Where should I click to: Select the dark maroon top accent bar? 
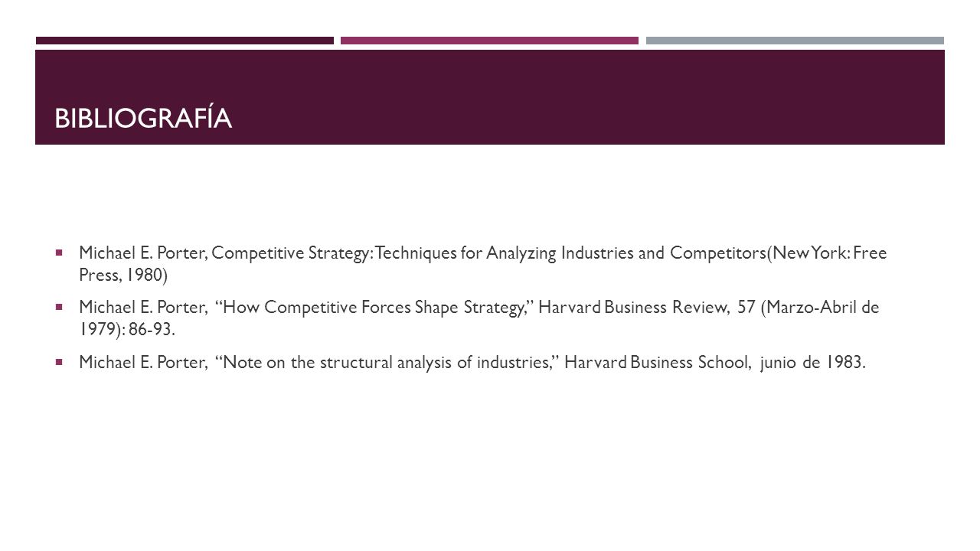[x=185, y=41]
